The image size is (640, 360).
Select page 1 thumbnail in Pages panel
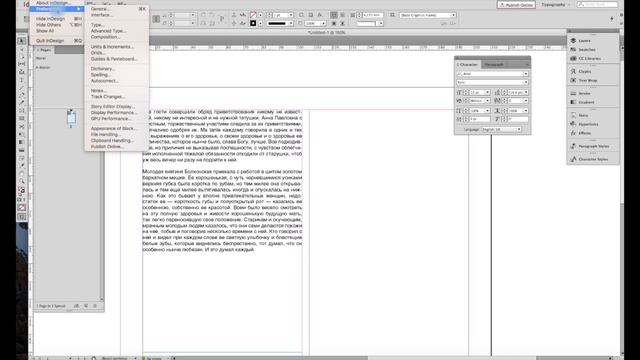[71, 118]
